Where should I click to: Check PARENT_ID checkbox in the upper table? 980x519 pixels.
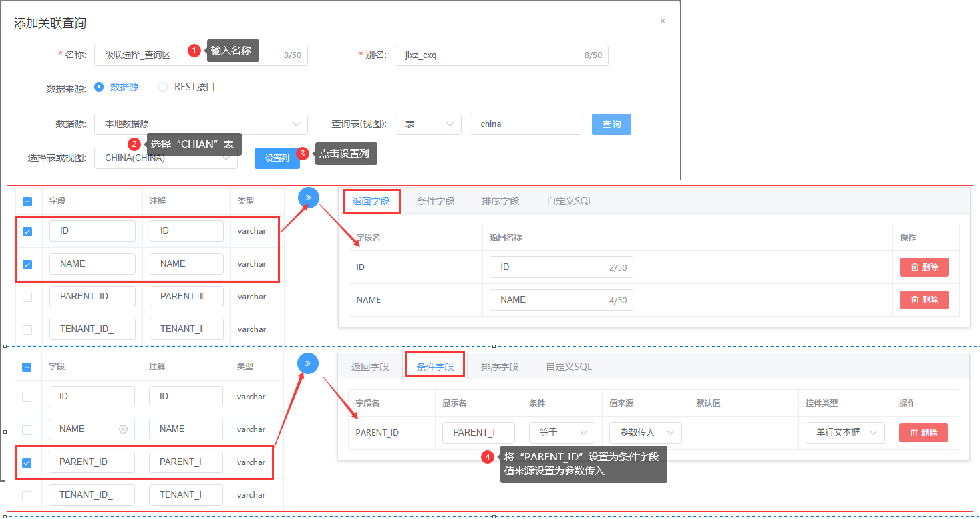(x=27, y=297)
